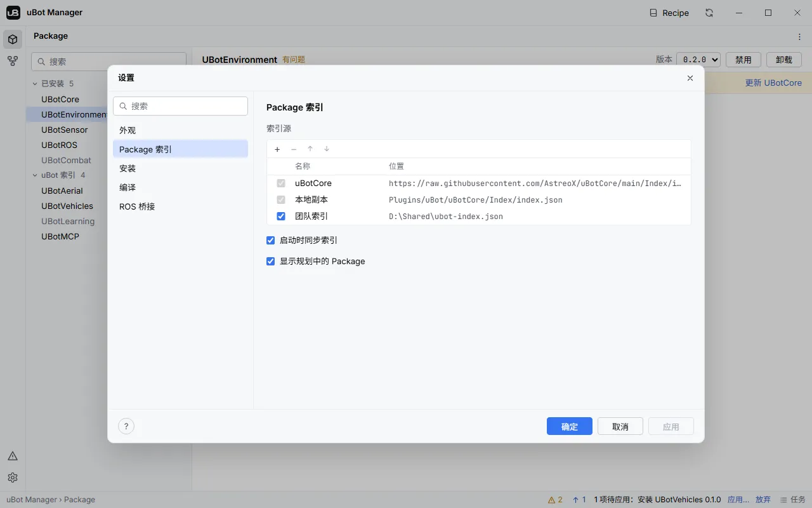Open the Package panel more options menu

pos(799,36)
